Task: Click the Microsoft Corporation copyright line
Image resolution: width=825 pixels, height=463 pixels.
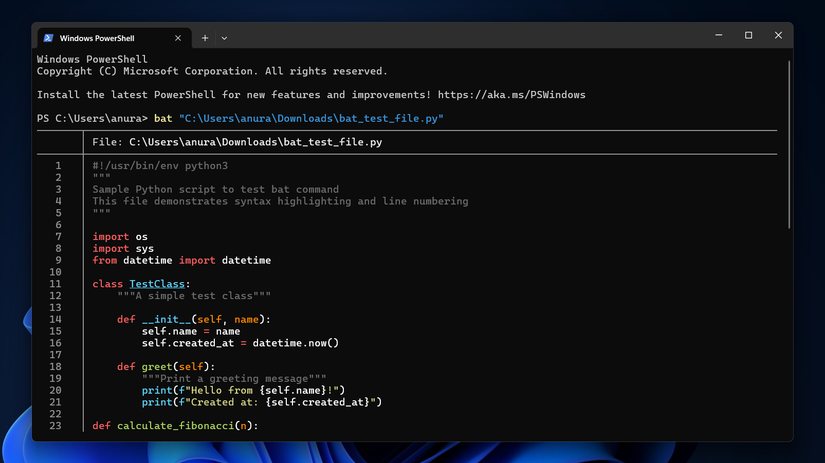Action: (x=212, y=71)
